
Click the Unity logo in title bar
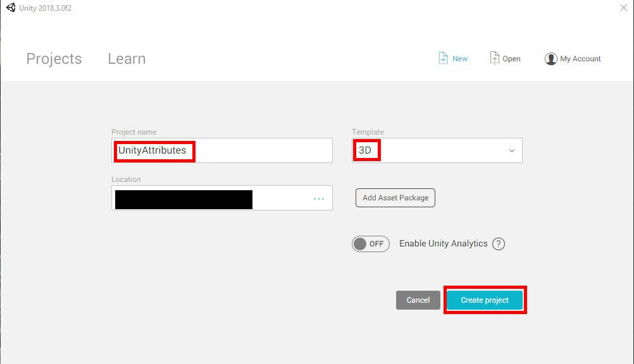pyautogui.click(x=11, y=8)
